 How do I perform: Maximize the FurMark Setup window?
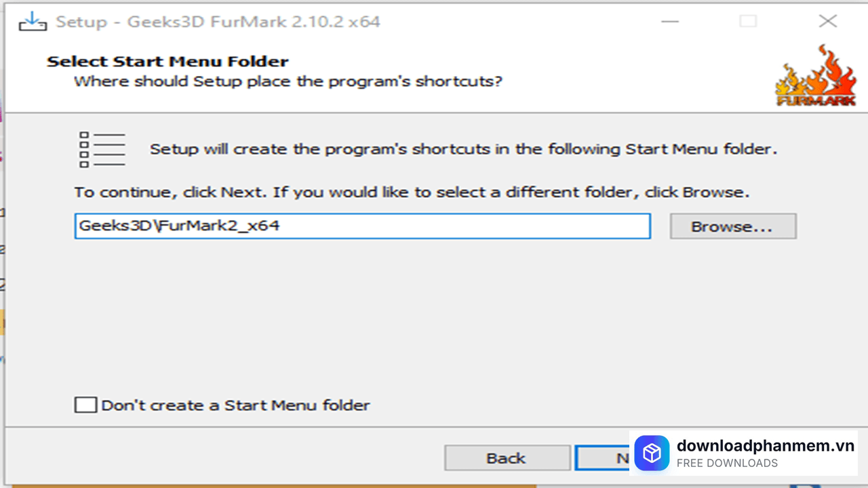point(748,22)
